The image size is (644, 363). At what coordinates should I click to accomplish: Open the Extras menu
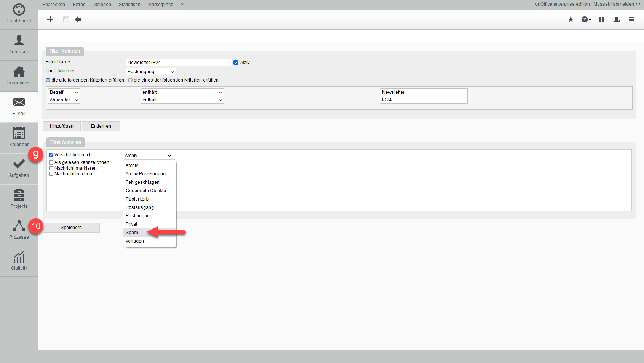(x=79, y=5)
